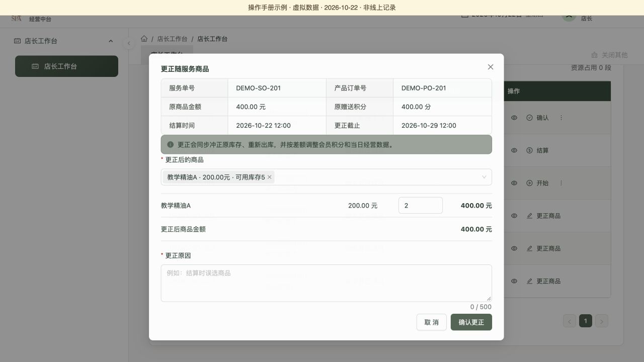Open more options beside 开始 action

point(561,183)
